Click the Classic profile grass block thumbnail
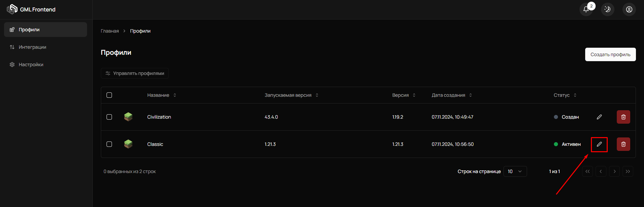Screen dimensions: 644x207 [128, 144]
